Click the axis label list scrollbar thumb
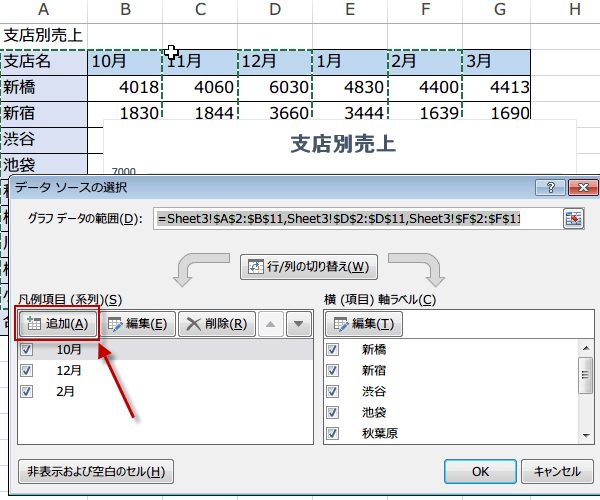This screenshot has width=600, height=500. click(x=585, y=375)
